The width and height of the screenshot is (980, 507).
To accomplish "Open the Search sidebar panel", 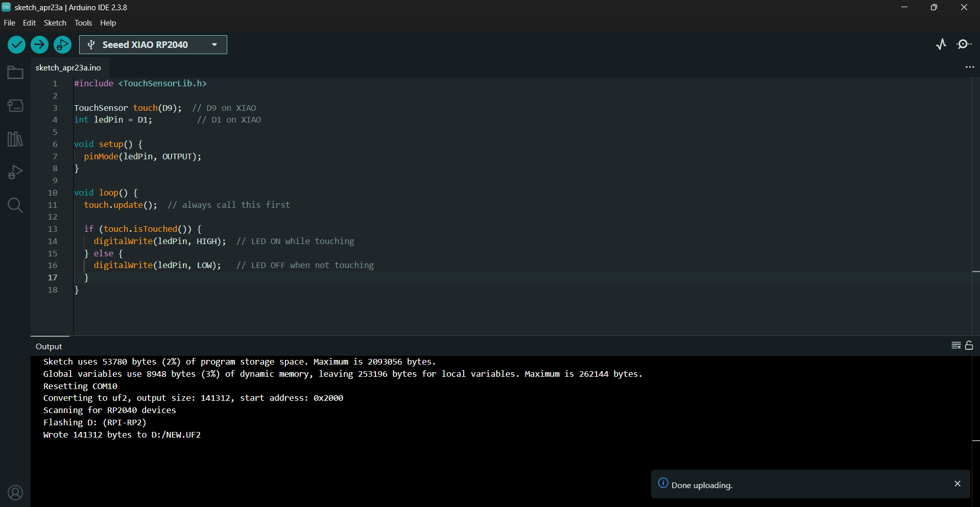I will click(15, 205).
